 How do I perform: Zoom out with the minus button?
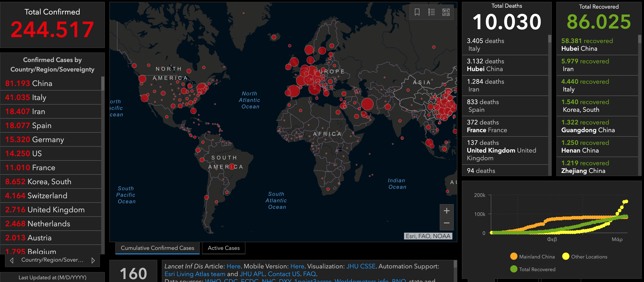[x=447, y=223]
